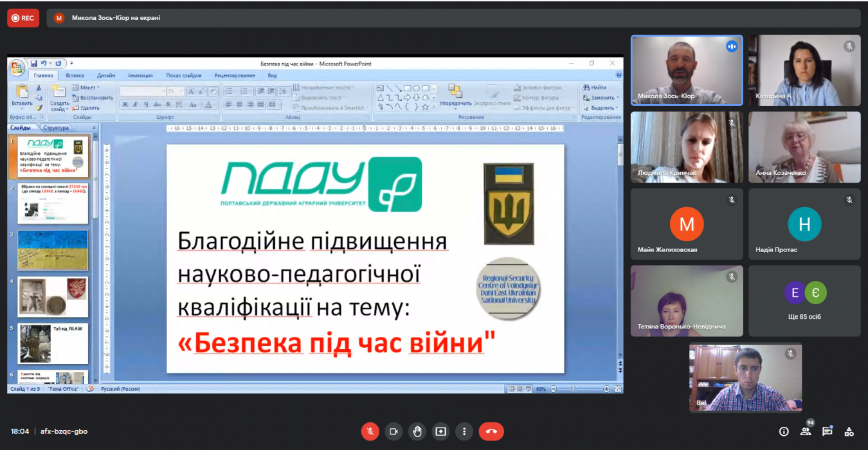Toggle bold Ж formatting
The image size is (868, 450).
click(x=125, y=104)
